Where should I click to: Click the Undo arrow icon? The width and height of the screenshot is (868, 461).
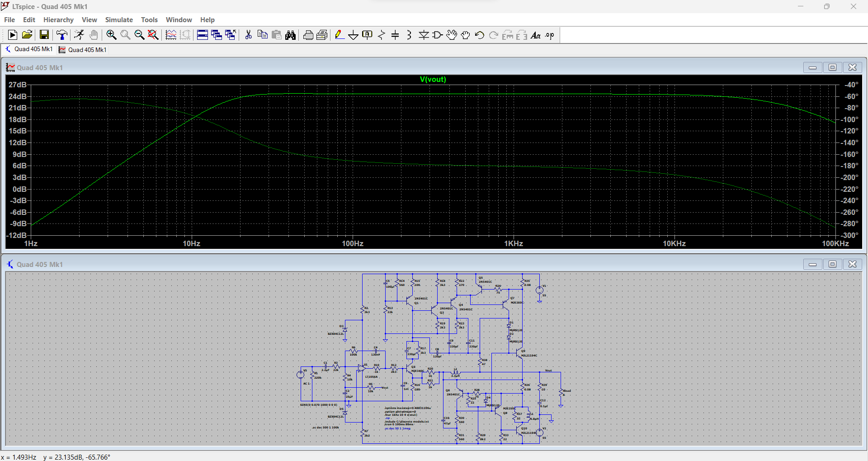pyautogui.click(x=480, y=35)
